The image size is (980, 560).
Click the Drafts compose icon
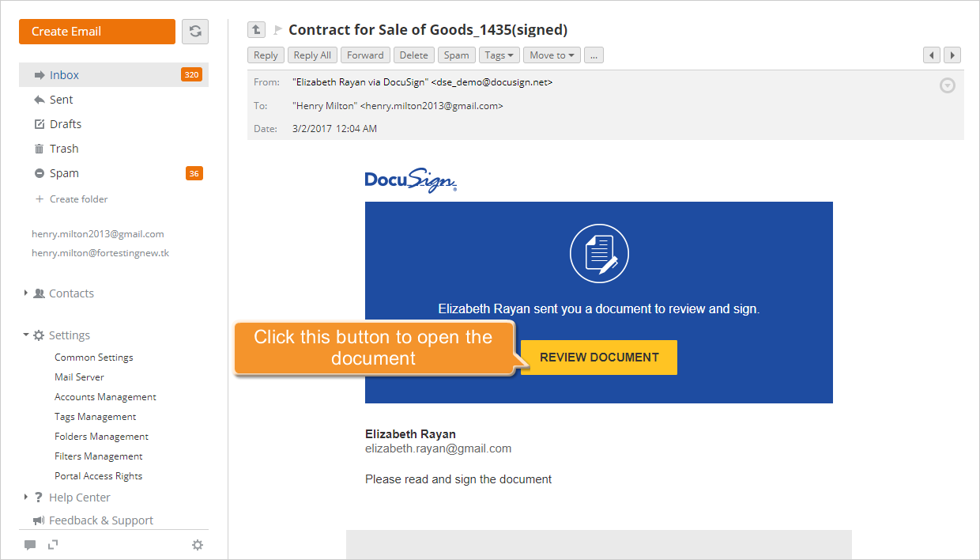(39, 123)
